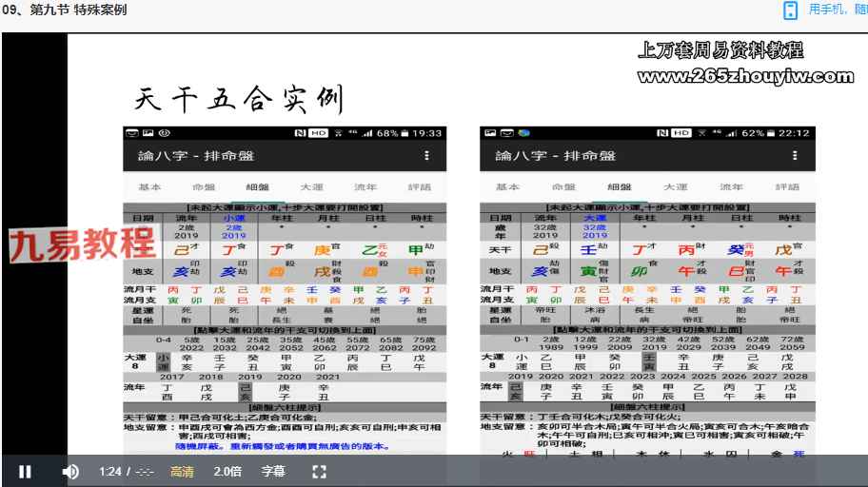Pause the video playback
The width and height of the screenshot is (868, 487).
(25, 472)
